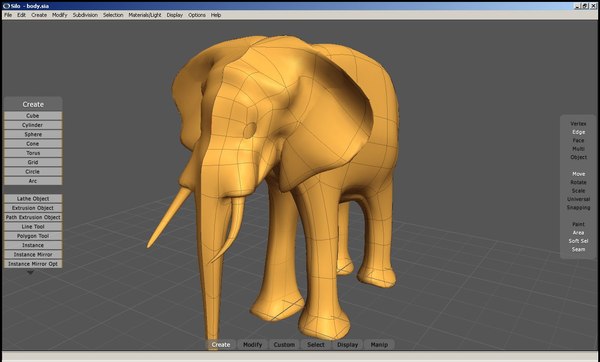Switch to the bottom Display tab
Image resolution: width=600 pixels, height=362 pixels.
pos(347,344)
